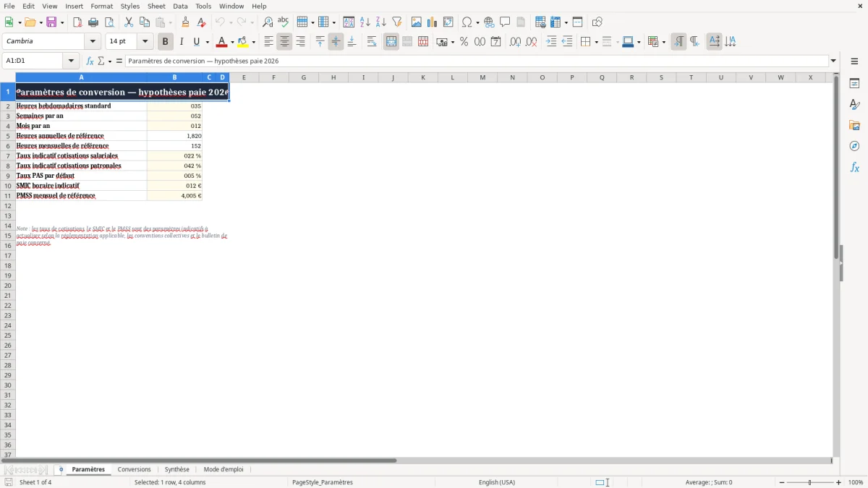Open the Tools menu
868x488 pixels.
click(x=203, y=7)
